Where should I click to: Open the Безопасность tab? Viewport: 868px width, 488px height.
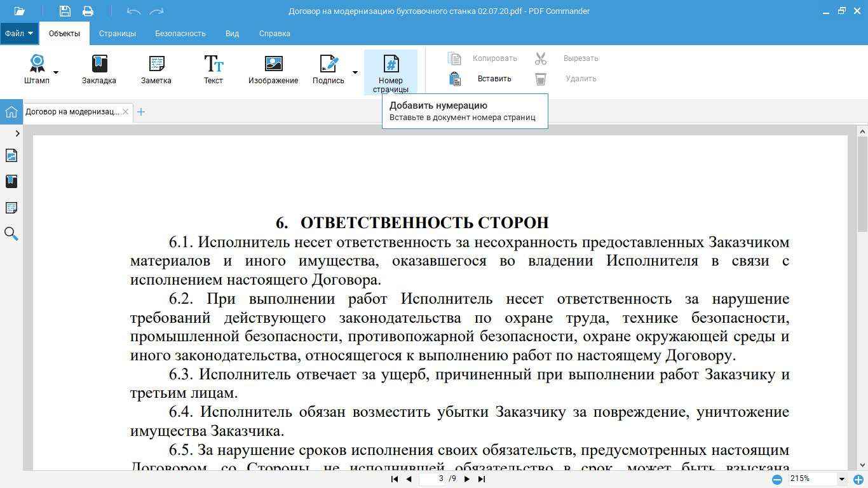point(180,34)
